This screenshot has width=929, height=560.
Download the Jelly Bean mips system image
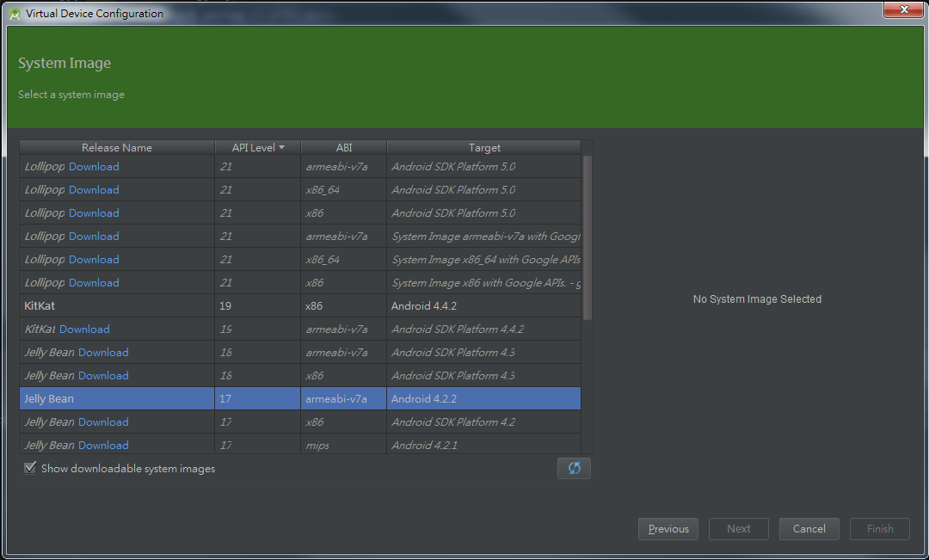pos(103,445)
